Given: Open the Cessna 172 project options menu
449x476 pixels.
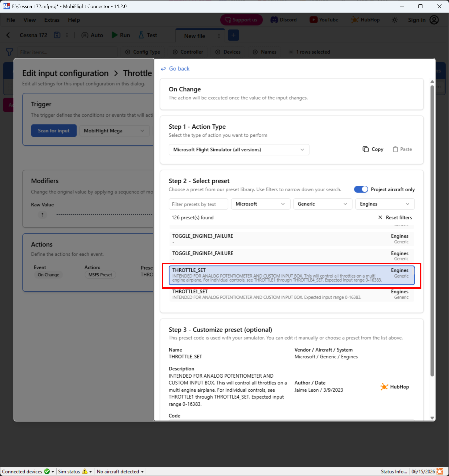Looking at the screenshot, I should point(67,35).
